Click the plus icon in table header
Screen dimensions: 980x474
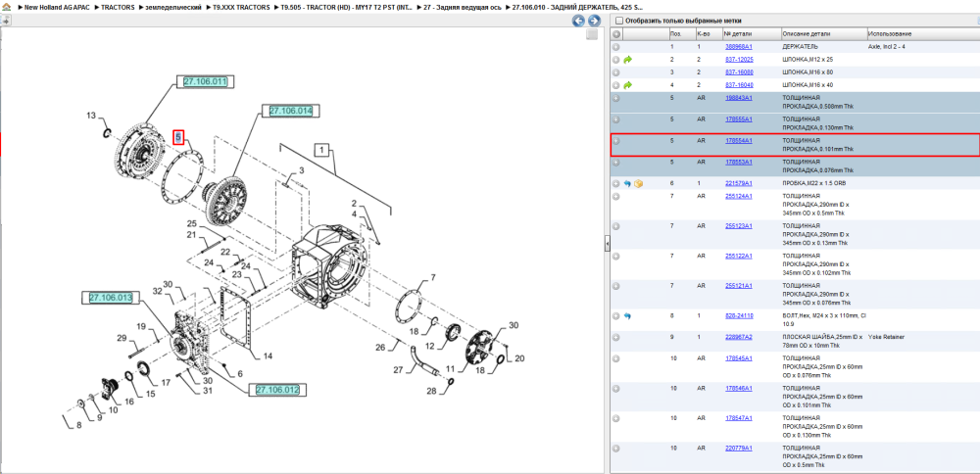(616, 33)
